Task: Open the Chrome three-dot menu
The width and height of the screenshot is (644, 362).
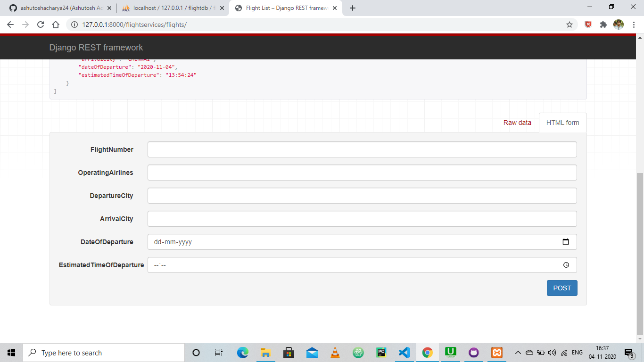Action: coord(634,25)
